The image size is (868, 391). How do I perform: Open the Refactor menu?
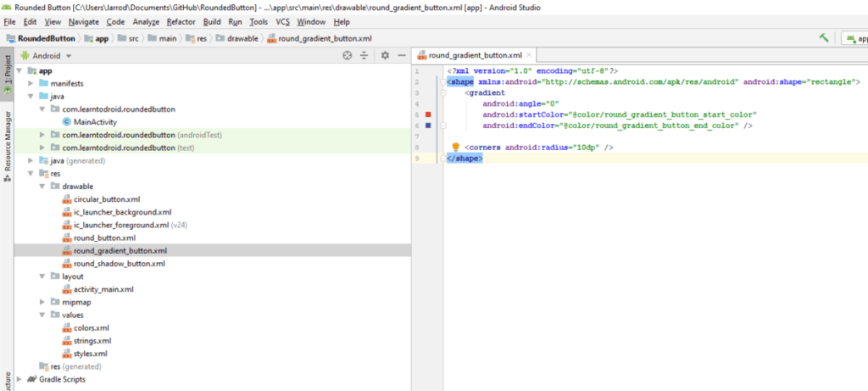point(181,21)
